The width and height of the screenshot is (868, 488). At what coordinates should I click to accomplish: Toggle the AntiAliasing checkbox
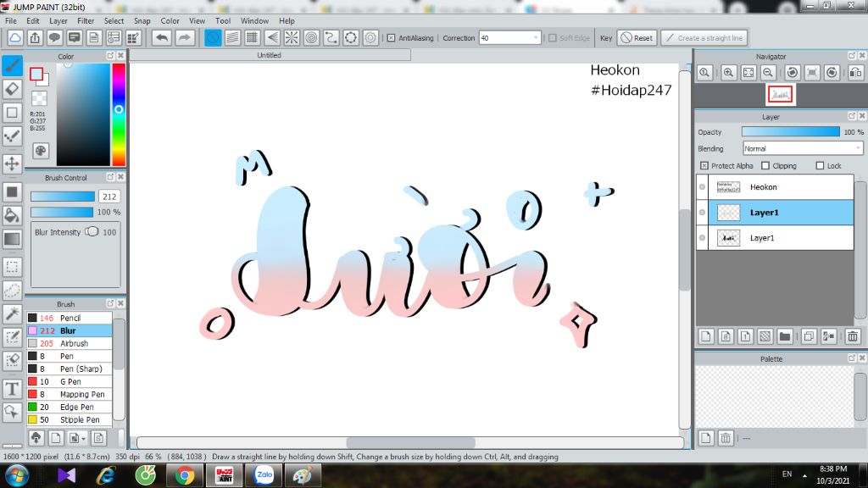click(x=392, y=37)
